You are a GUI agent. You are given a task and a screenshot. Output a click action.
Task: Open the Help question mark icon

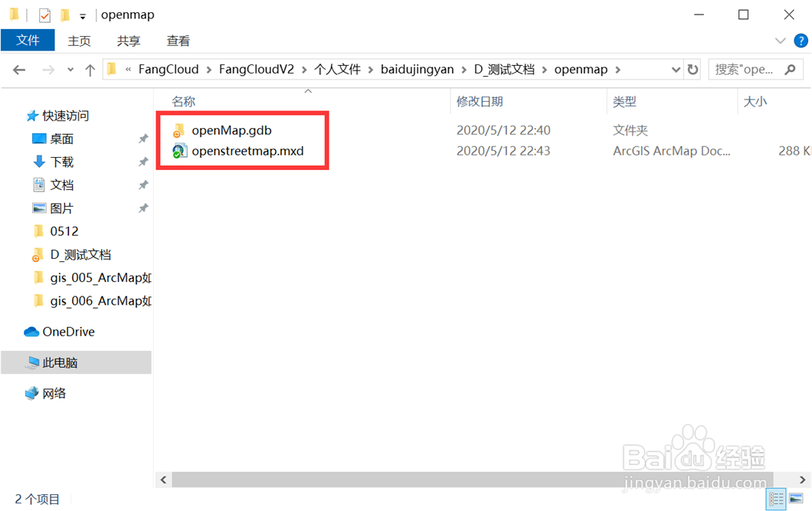pyautogui.click(x=801, y=41)
